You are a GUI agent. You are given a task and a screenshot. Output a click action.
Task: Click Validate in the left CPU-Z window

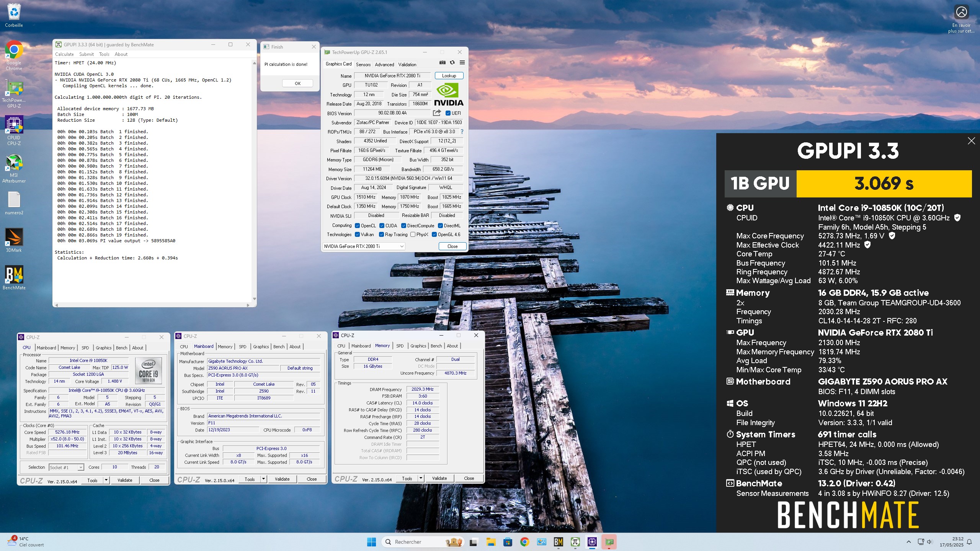[x=125, y=480]
